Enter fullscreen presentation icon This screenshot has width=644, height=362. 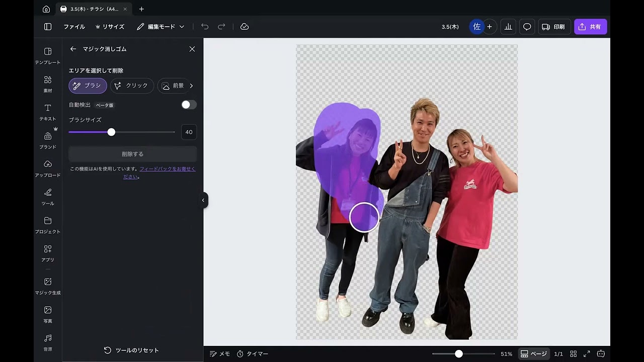tap(587, 354)
